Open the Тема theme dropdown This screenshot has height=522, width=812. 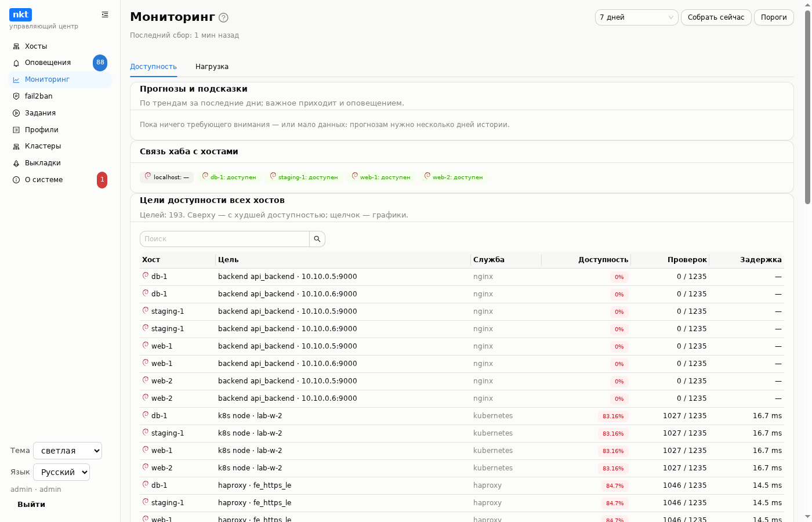tap(67, 451)
